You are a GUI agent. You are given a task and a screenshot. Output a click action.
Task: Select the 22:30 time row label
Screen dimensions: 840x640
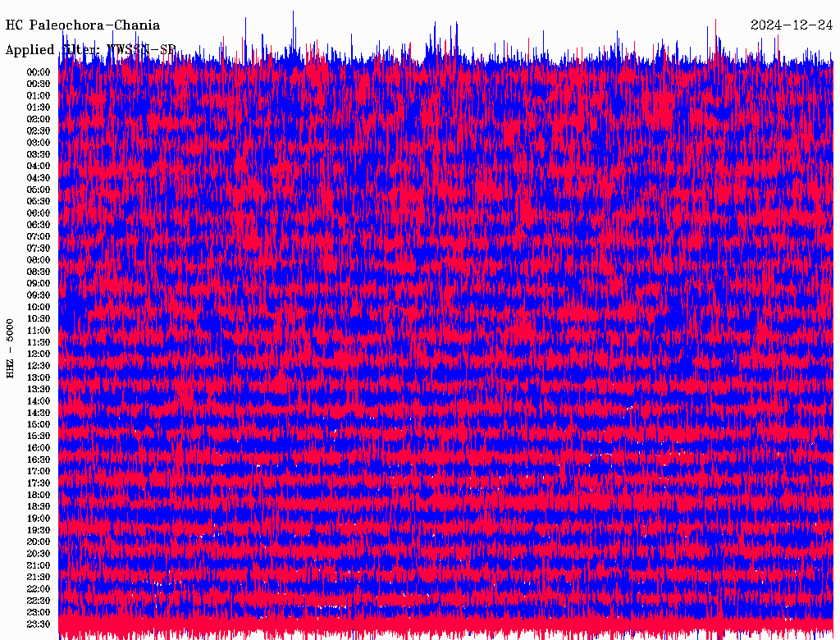click(39, 601)
